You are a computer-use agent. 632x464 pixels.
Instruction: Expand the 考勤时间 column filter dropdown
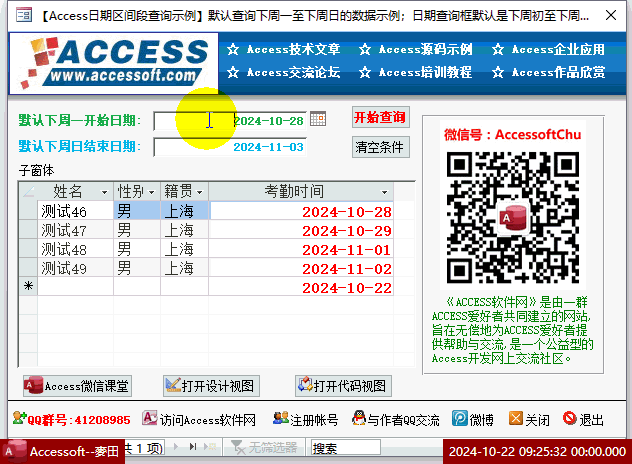[x=385, y=192]
